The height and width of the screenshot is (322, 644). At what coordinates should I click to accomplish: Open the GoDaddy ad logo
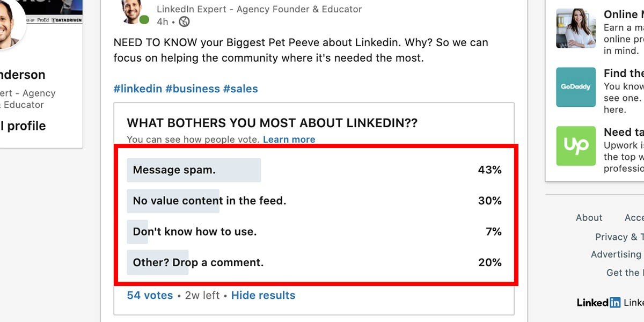576,87
